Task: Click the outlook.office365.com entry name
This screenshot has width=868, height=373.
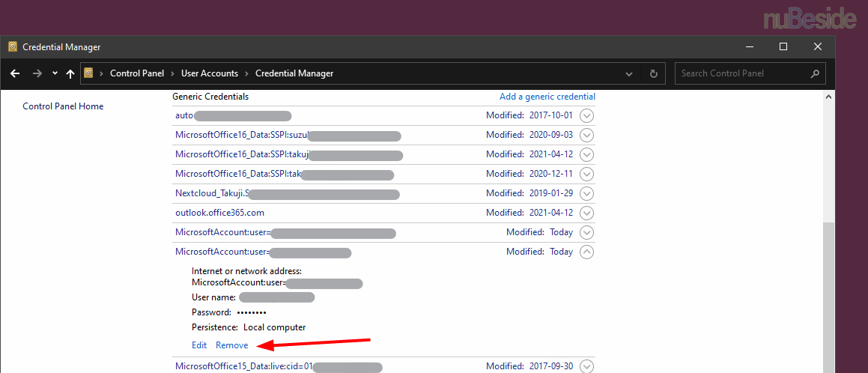Action: (x=219, y=213)
